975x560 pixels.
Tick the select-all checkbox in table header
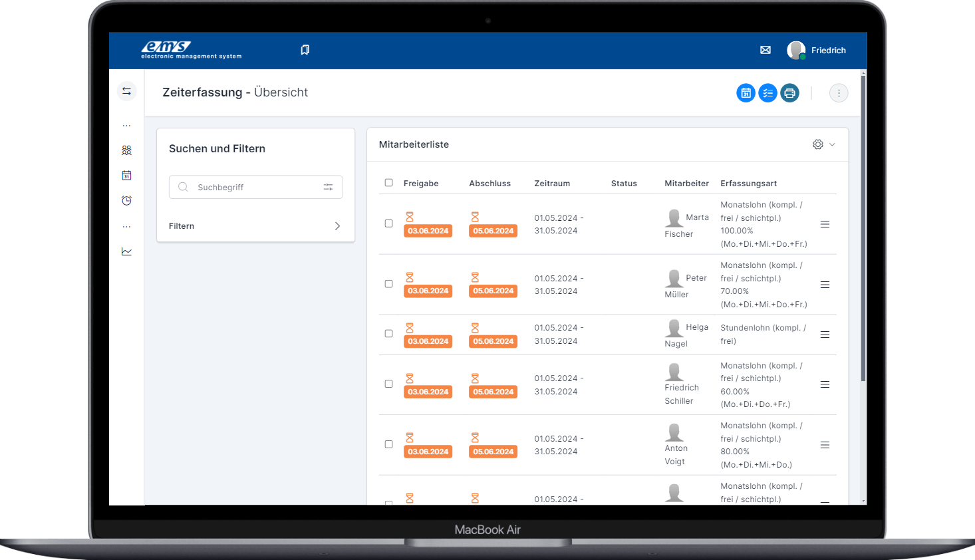(389, 183)
